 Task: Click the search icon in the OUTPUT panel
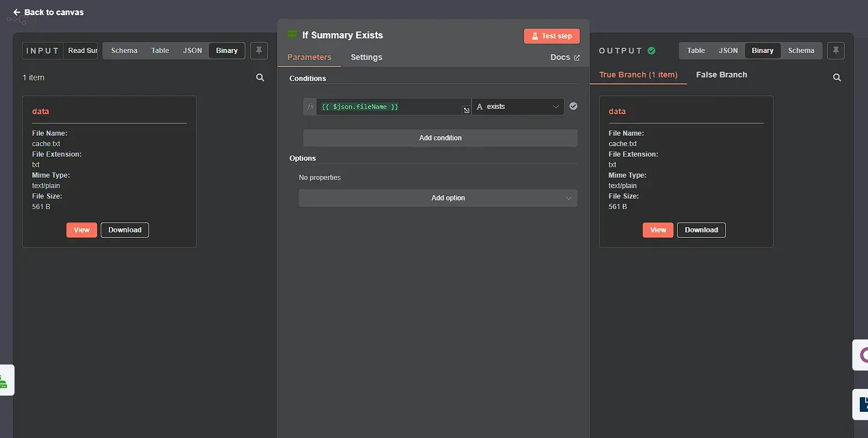click(837, 77)
